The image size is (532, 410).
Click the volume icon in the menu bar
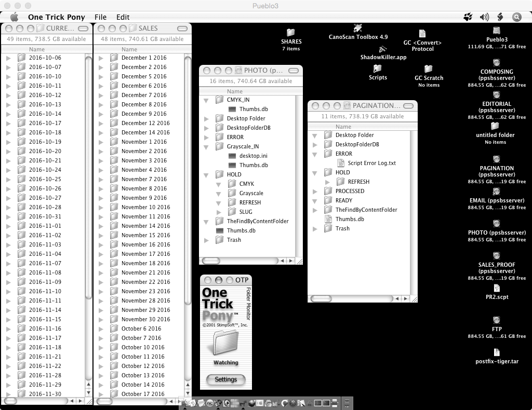tap(484, 17)
